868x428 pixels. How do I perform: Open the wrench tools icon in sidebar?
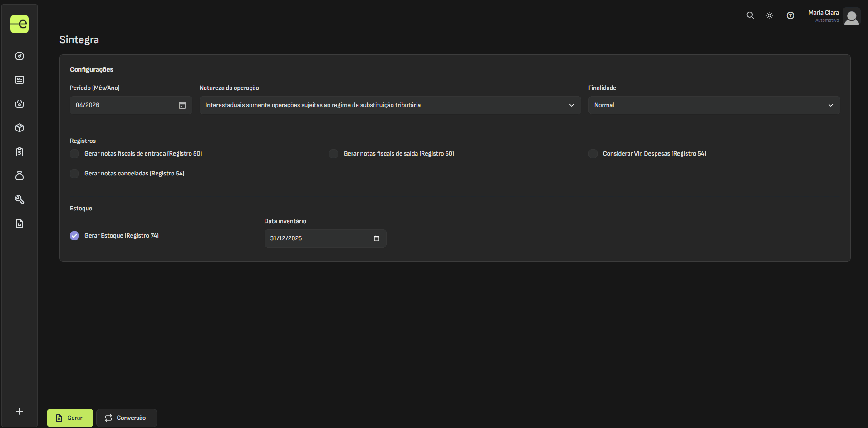click(x=20, y=199)
